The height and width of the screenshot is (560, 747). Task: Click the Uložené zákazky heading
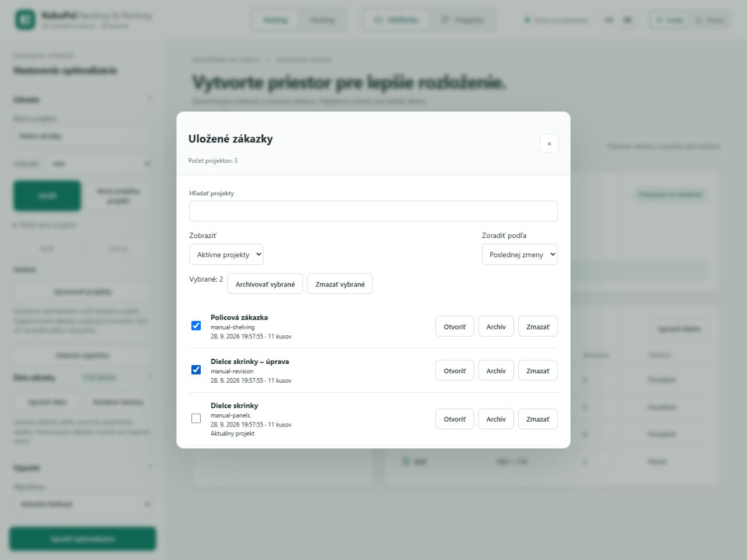(231, 139)
